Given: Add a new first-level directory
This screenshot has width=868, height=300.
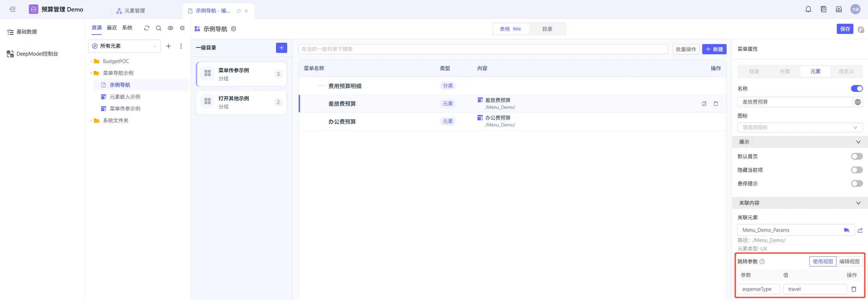Looking at the screenshot, I should (281, 48).
